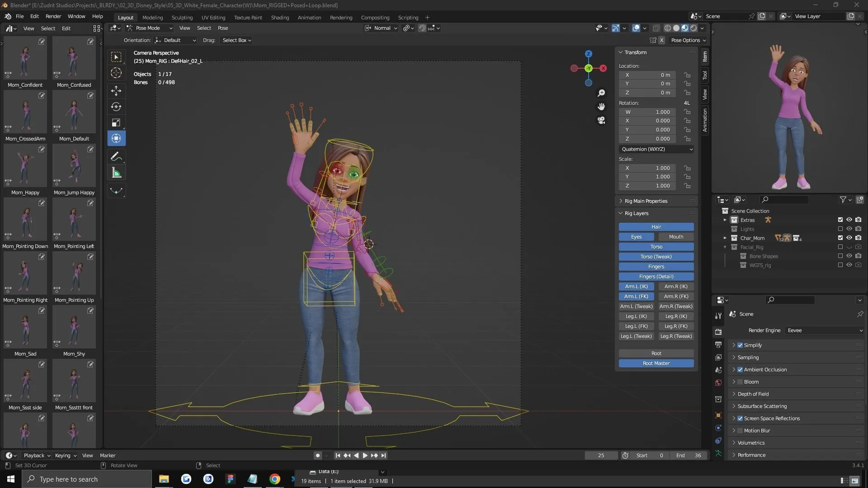
Task: Click the proportional editing icon in header
Action: pos(406,28)
